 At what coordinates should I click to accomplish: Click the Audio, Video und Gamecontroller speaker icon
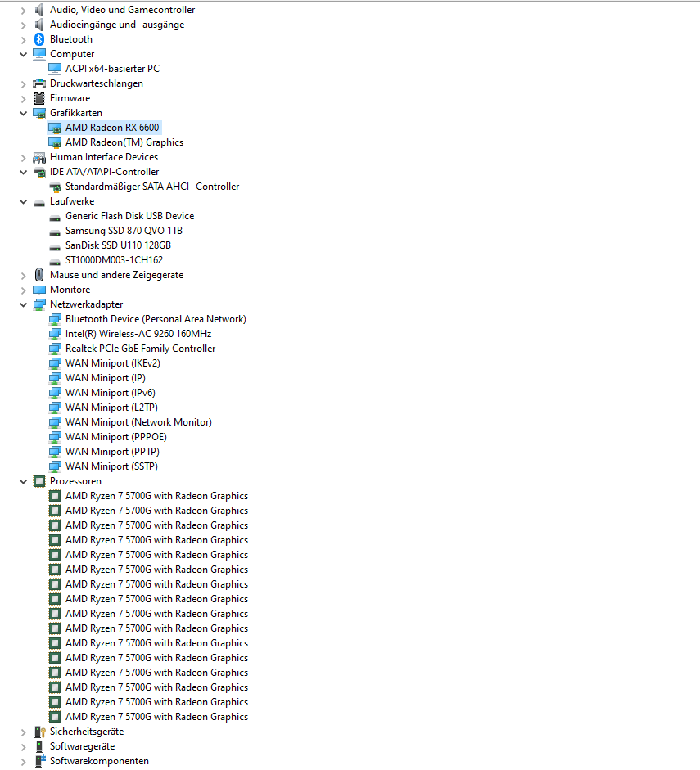click(39, 10)
